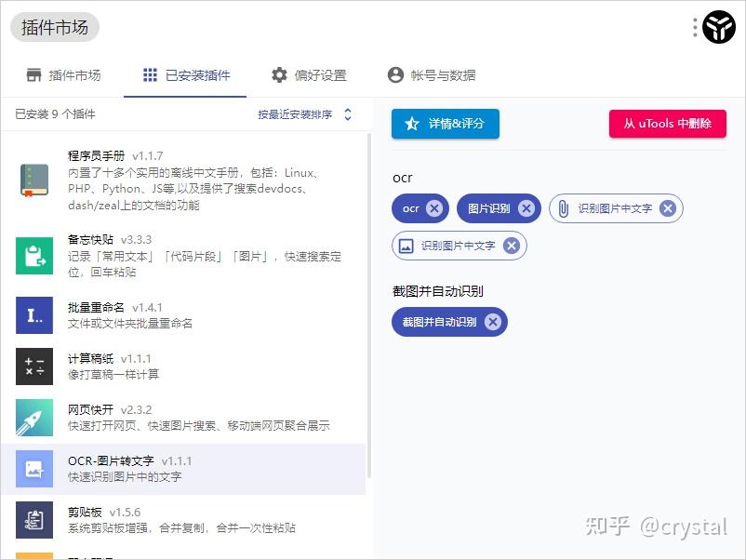Image resolution: width=746 pixels, height=560 pixels.
Task: Delete the 图片识别 keyword tag
Action: pos(526,208)
